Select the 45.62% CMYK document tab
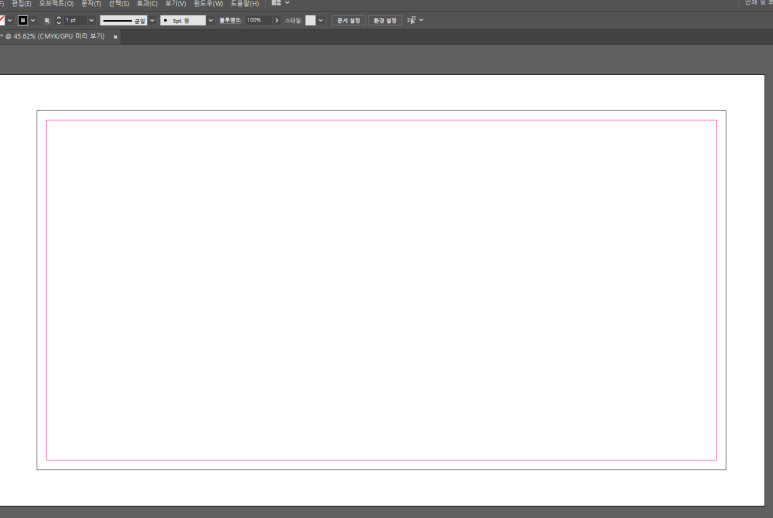Image resolution: width=773 pixels, height=518 pixels. coord(55,36)
